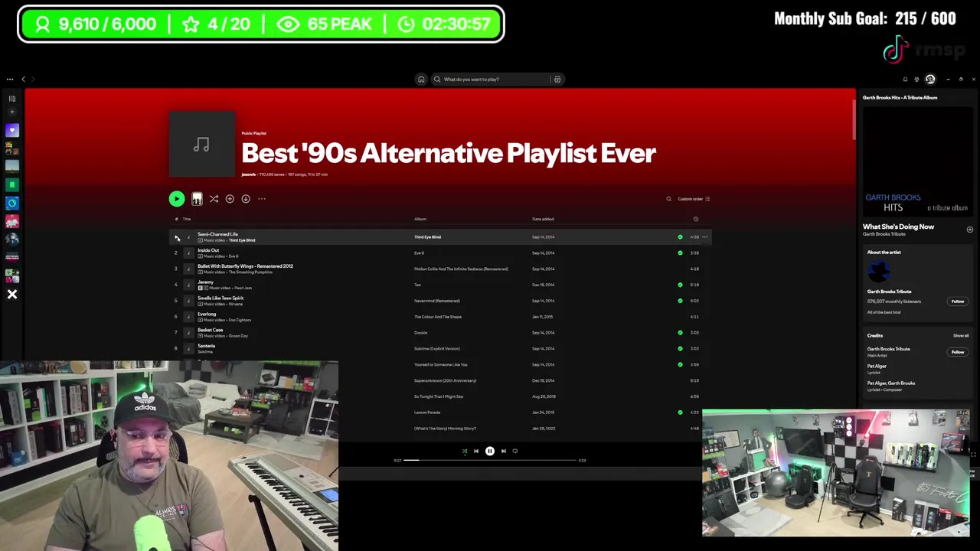This screenshot has width=980, height=551.
Task: Open The Smashing Pumpkins artist link
Action: pyautogui.click(x=250, y=272)
